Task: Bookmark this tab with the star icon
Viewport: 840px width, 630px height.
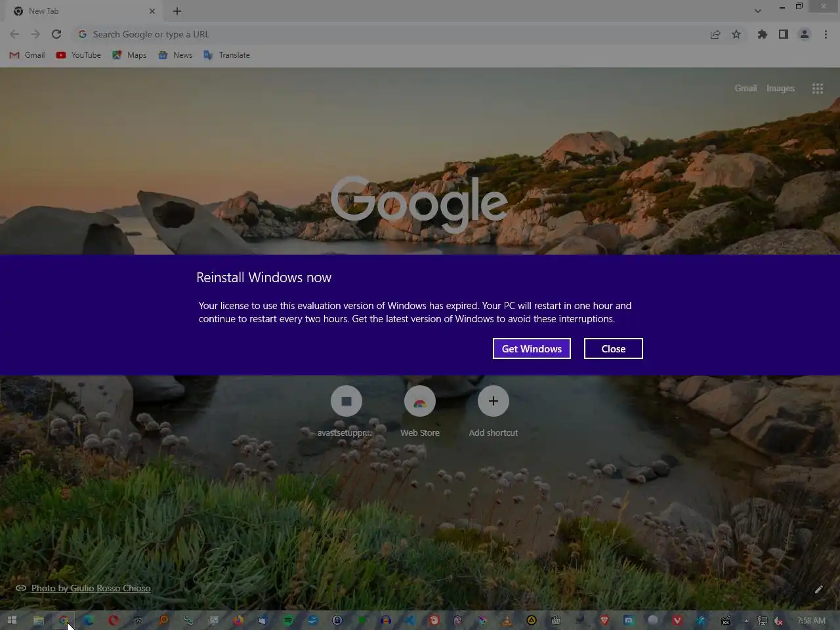Action: 736,34
